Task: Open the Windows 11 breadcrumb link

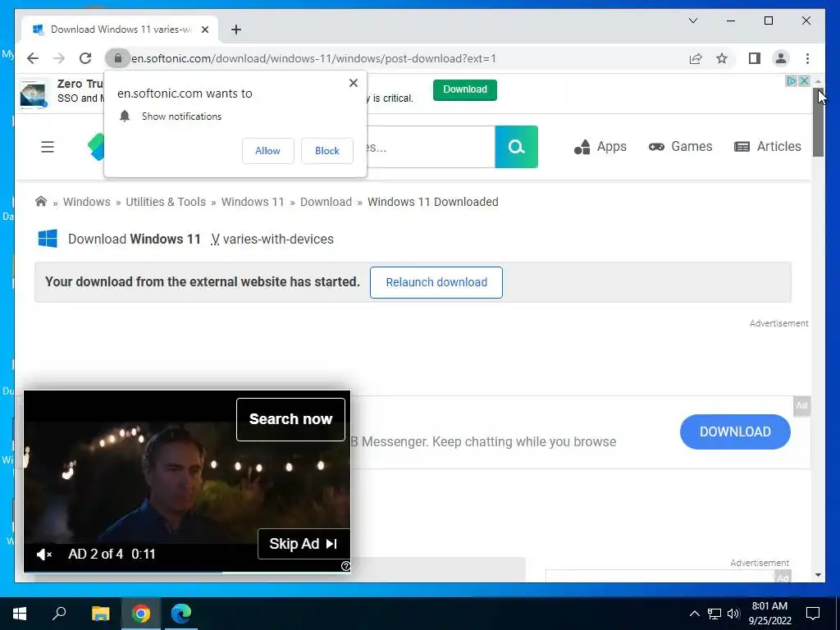Action: point(253,202)
